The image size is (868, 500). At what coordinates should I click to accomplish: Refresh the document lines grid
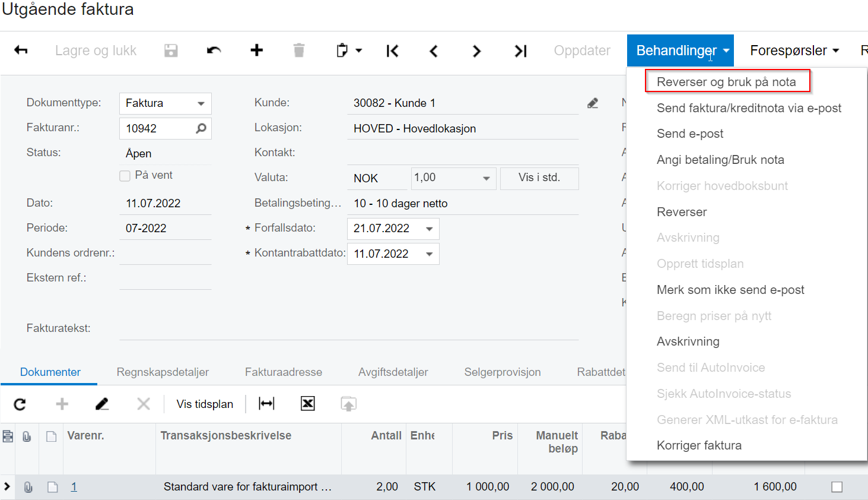pos(20,404)
